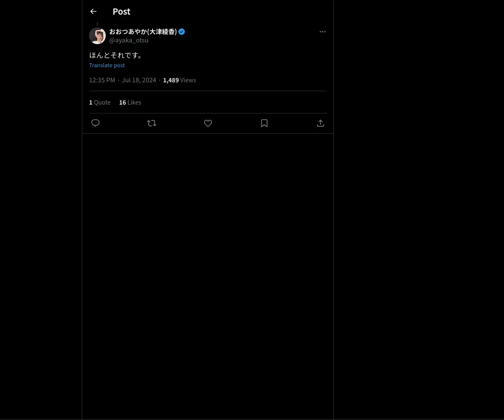Go back using the left arrow
Viewport: 504px width, 420px height.
tap(93, 11)
